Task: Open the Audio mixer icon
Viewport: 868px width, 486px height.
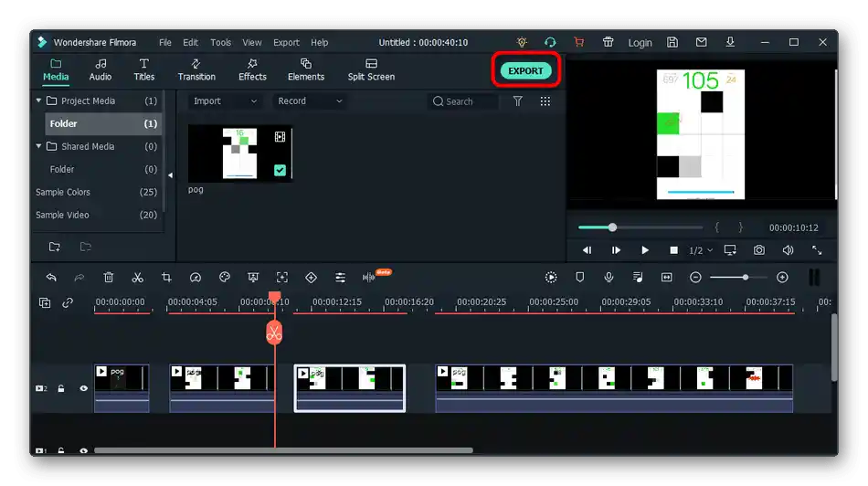Action: tap(638, 278)
